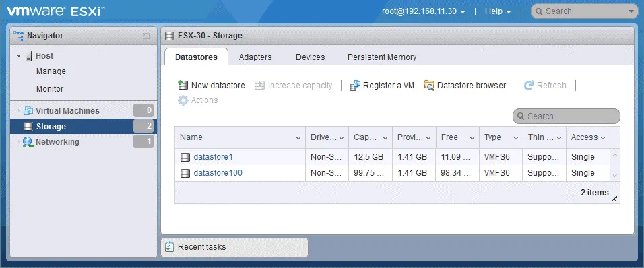Switch to the Adapters tab
This screenshot has width=644, height=268.
[255, 57]
